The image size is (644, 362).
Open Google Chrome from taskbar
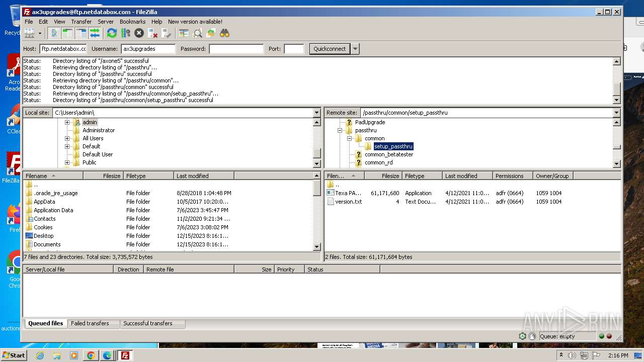[91, 355]
